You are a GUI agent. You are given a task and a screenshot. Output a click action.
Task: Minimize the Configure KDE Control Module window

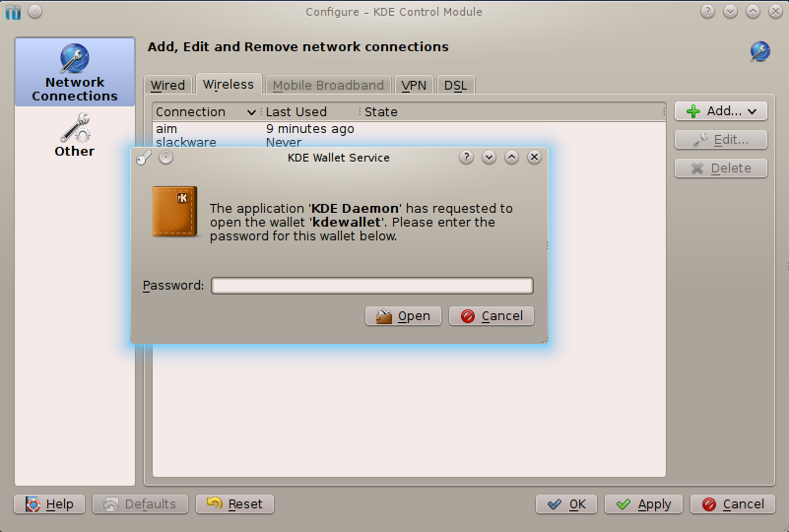(x=730, y=12)
